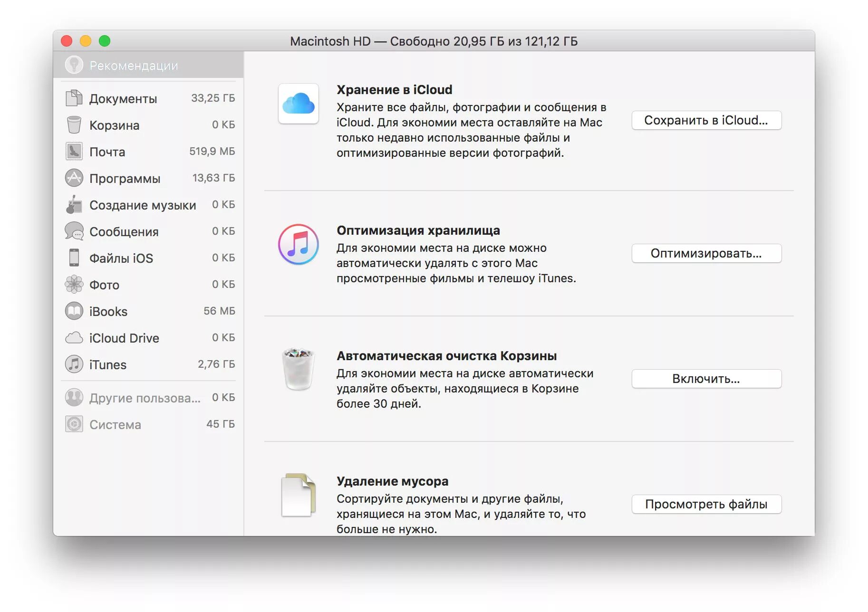Click the Автоматическая очистка Корзины heading
The width and height of the screenshot is (868, 612).
[447, 356]
